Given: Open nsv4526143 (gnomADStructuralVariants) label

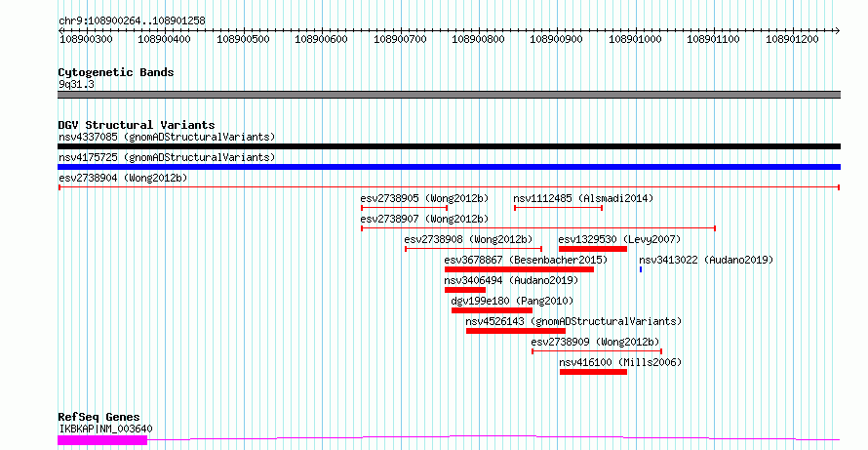Looking at the screenshot, I should point(573,321).
